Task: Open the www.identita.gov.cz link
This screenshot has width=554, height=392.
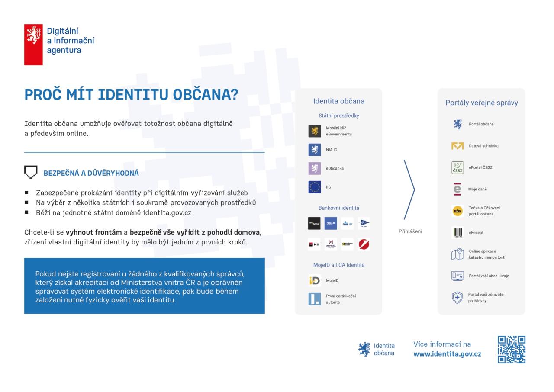Action: pyautogui.click(x=447, y=354)
